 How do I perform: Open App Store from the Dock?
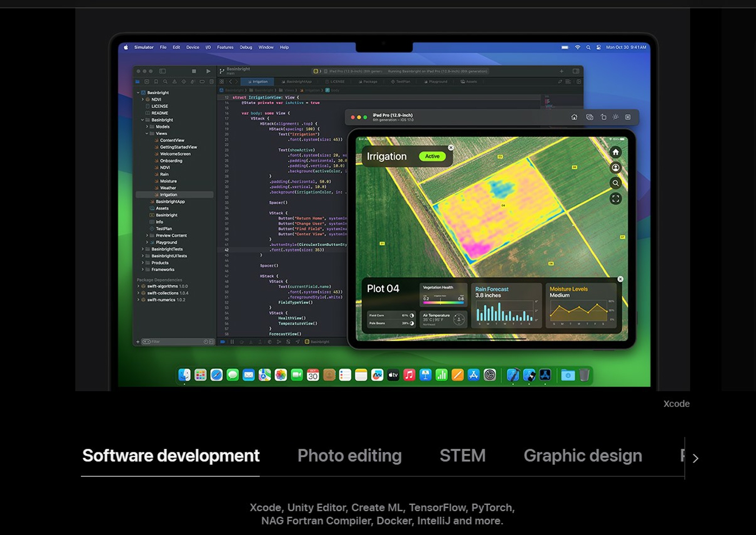(x=474, y=374)
